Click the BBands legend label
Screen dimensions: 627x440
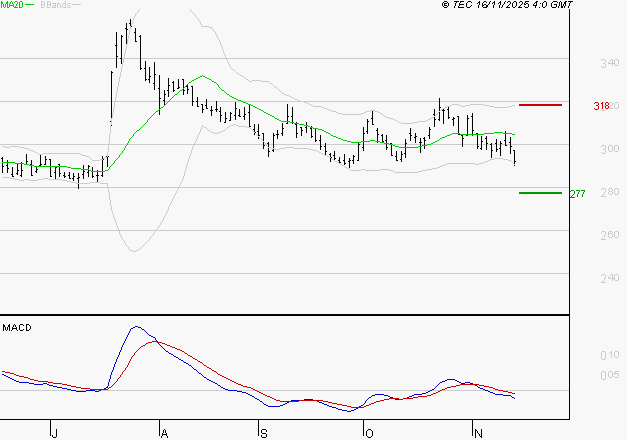pos(55,5)
